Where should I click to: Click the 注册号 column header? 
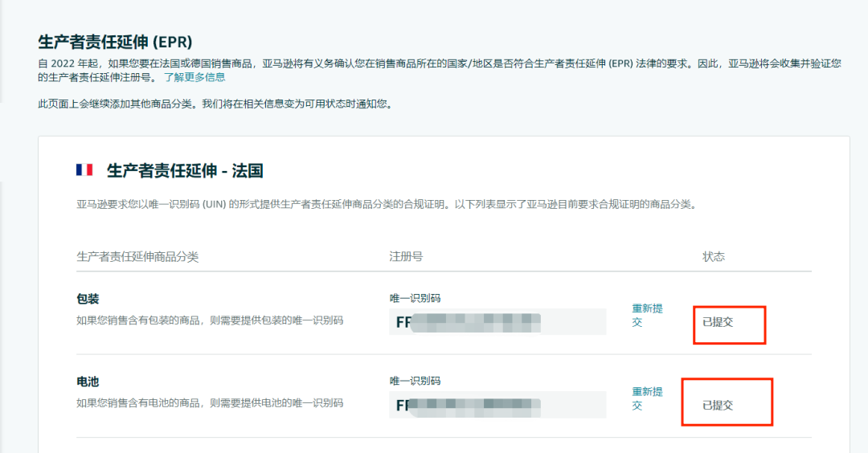pos(406,257)
